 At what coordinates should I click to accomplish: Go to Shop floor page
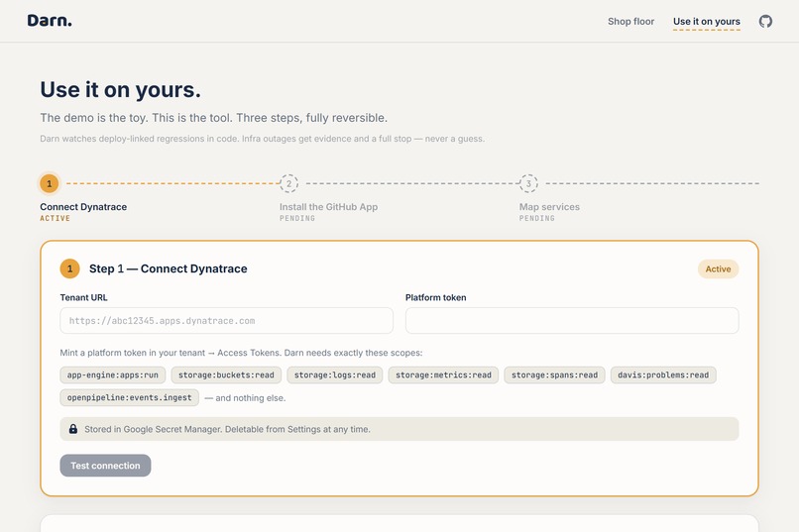click(x=630, y=22)
